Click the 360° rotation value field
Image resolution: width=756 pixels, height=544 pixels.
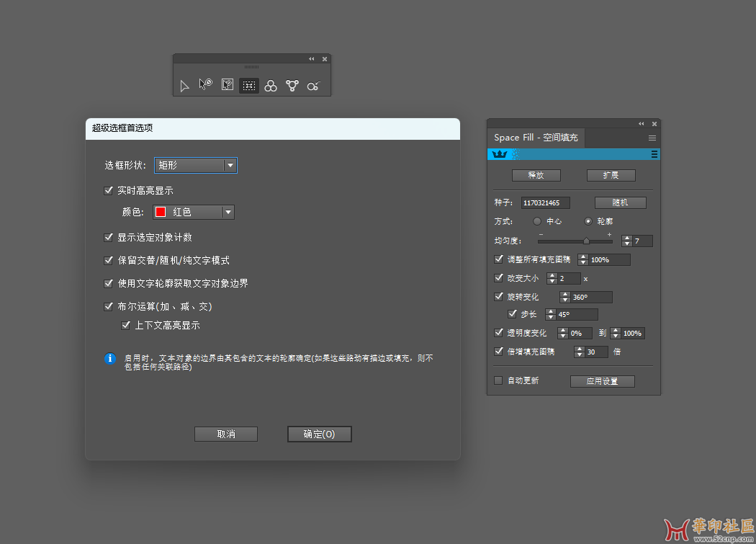coord(591,297)
